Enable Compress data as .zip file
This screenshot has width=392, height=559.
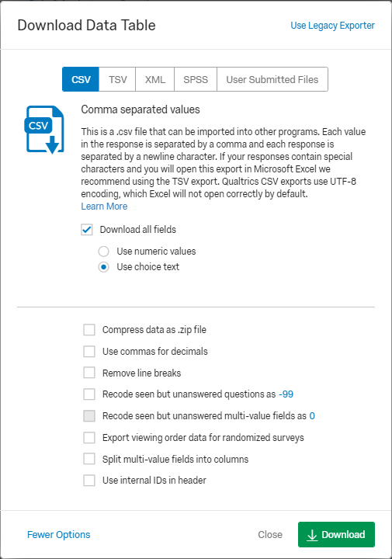click(89, 330)
